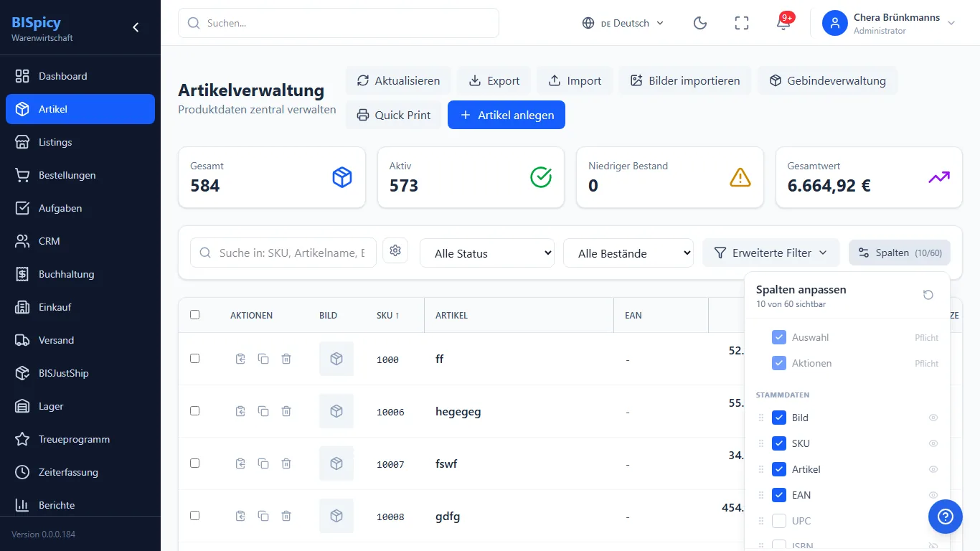Click Bilder importieren
Viewport: 980px width, 551px height.
685,80
